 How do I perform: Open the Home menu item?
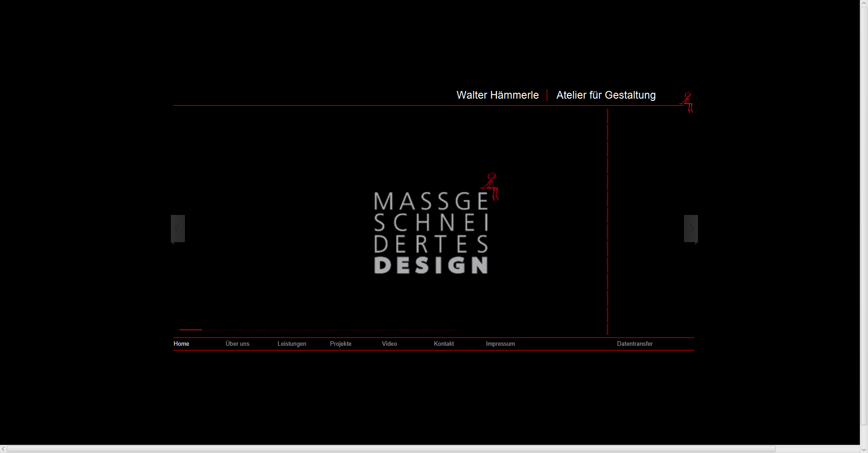tap(181, 344)
